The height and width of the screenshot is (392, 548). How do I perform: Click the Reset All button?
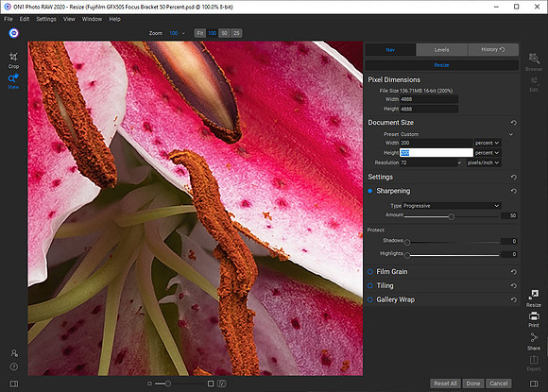[445, 383]
